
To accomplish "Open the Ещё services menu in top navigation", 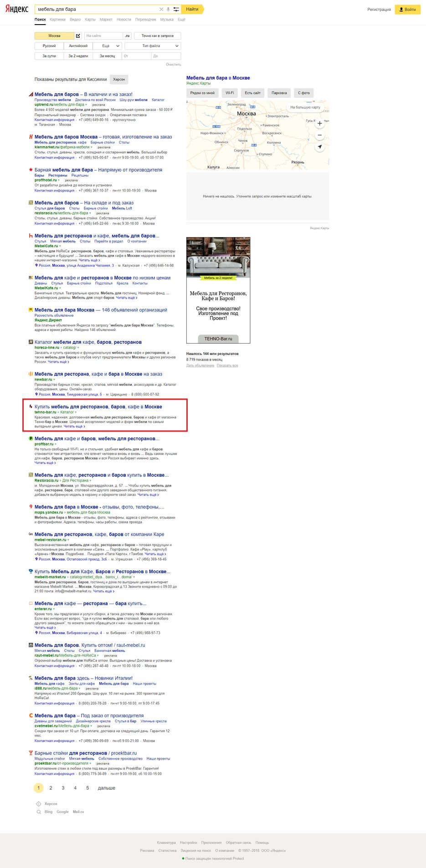I will pyautogui.click(x=181, y=20).
